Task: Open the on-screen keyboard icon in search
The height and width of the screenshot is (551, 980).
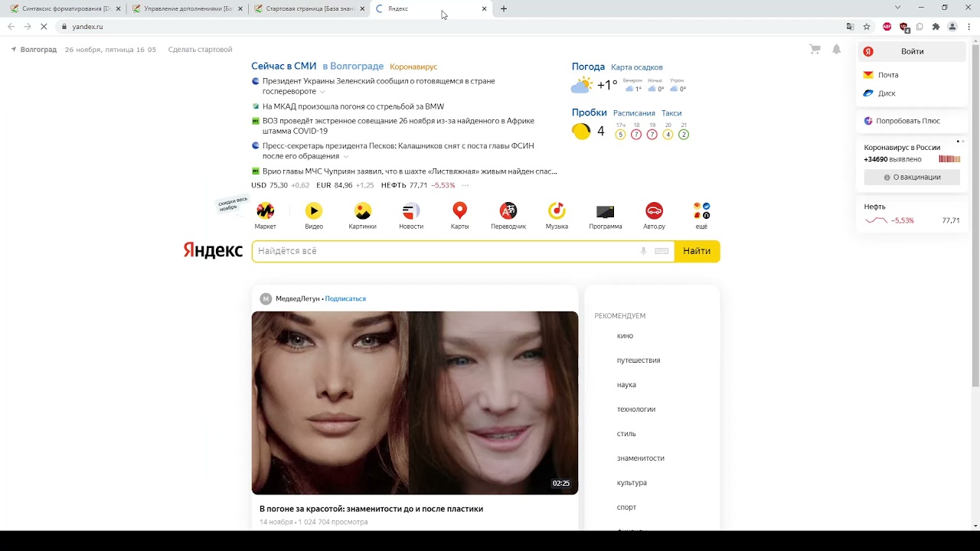Action: pyautogui.click(x=661, y=251)
